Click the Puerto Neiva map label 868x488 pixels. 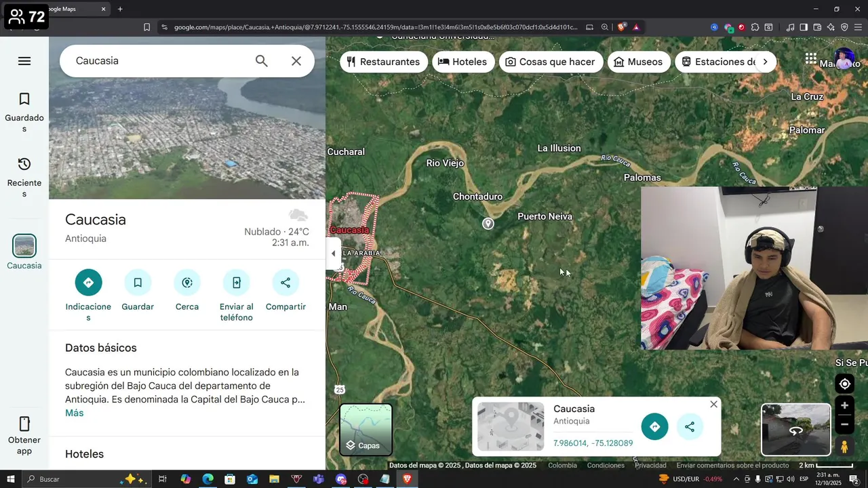[x=545, y=217]
